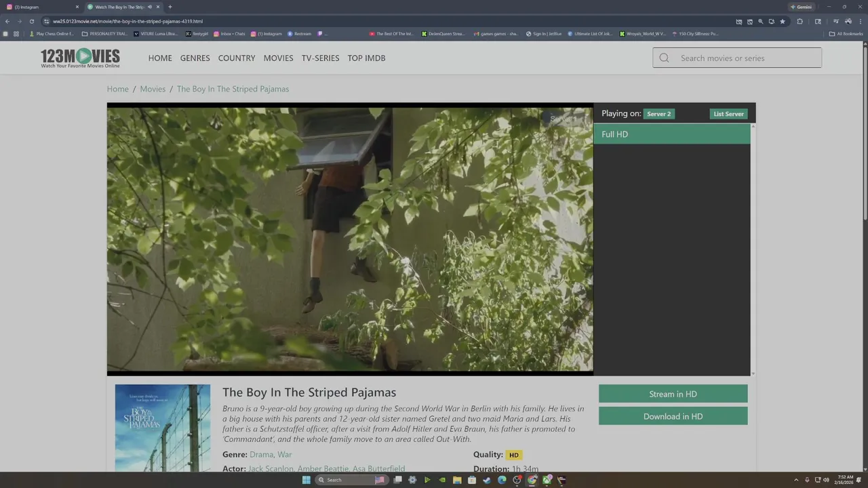The width and height of the screenshot is (868, 488).
Task: Click the List Server button
Action: coord(728,114)
